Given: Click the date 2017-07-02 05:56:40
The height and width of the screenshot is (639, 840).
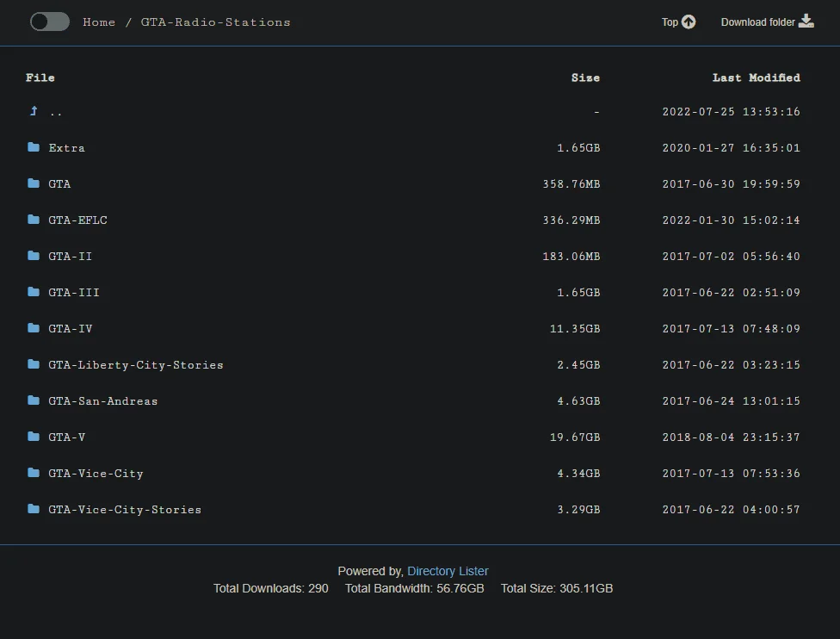Looking at the screenshot, I should pos(732,257).
